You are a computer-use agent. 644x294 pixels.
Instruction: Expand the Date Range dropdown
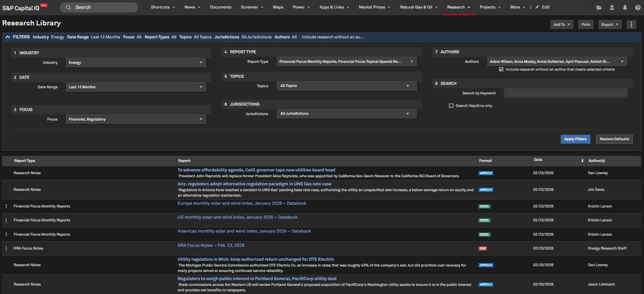136,87
